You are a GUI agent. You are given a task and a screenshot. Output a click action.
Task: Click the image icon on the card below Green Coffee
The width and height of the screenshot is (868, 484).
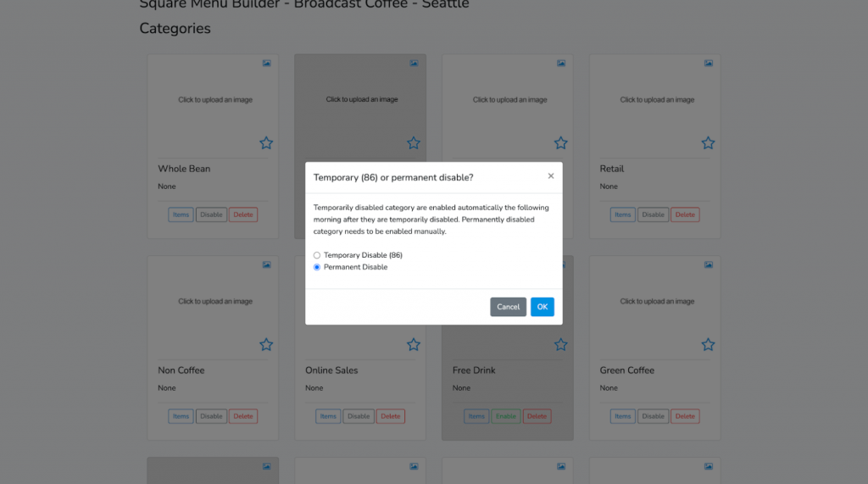(x=709, y=466)
